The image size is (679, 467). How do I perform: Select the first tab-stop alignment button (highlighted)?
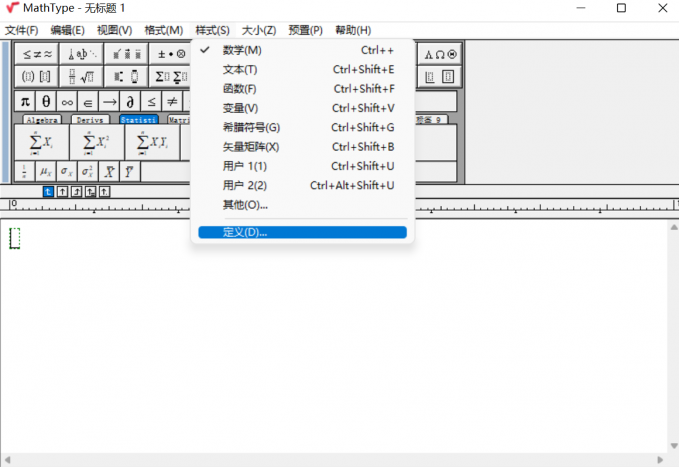pos(48,191)
